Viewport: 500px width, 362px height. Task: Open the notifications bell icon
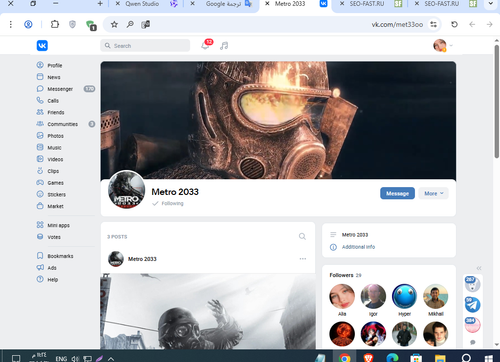[205, 46]
